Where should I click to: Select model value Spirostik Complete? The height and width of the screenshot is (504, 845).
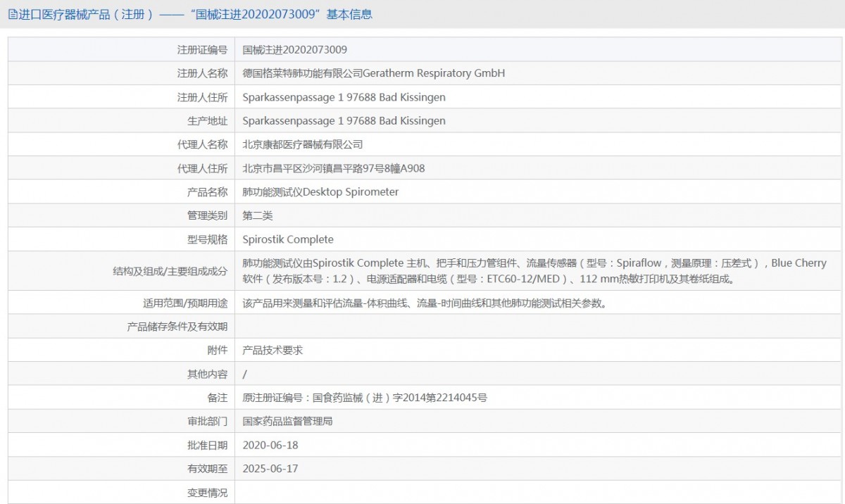click(288, 239)
